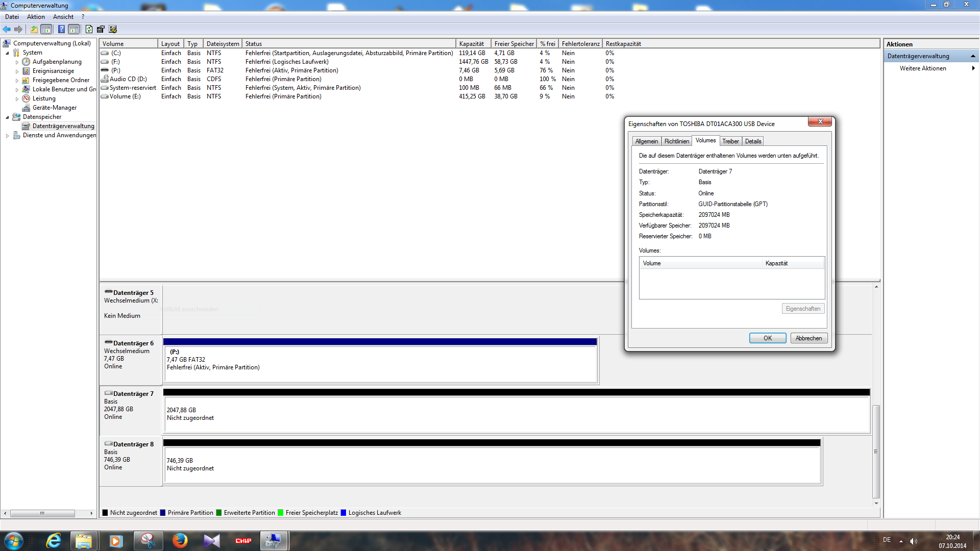Expand the Aufgabenplanung tree node
Viewport: 980px width, 551px height.
pos(17,62)
